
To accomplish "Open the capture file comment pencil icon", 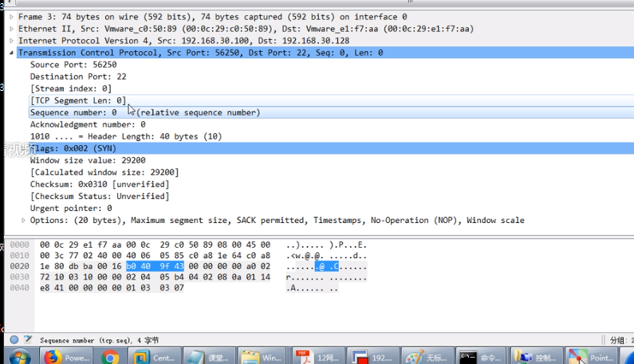I will pos(28,339).
